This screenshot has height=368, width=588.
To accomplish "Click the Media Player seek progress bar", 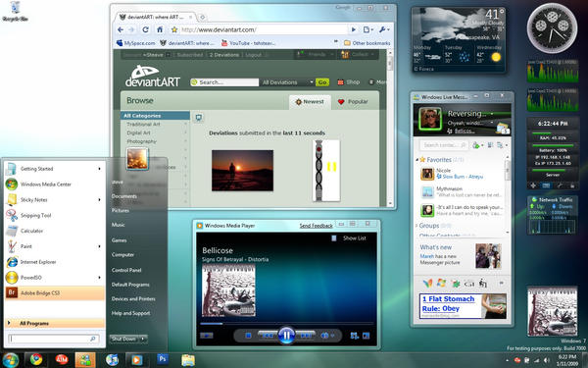I will [x=286, y=323].
